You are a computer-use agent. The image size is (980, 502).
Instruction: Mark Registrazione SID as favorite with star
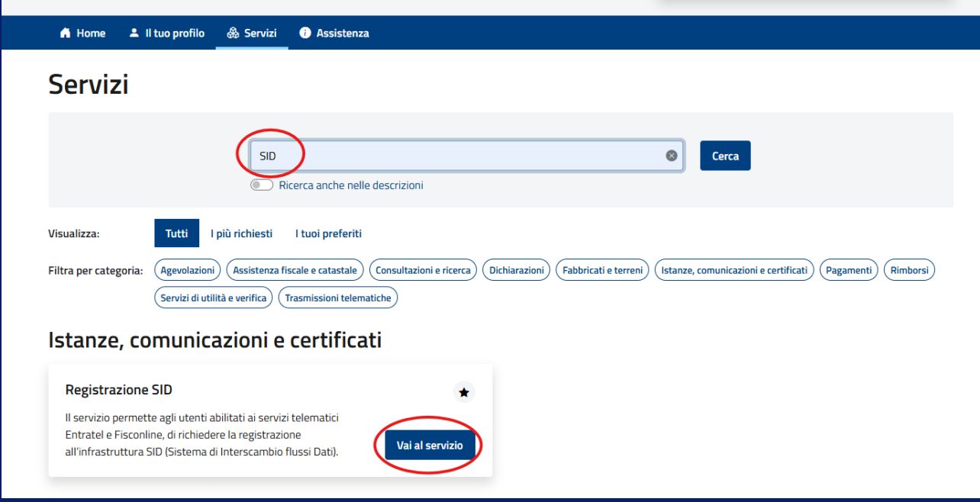pos(463,392)
